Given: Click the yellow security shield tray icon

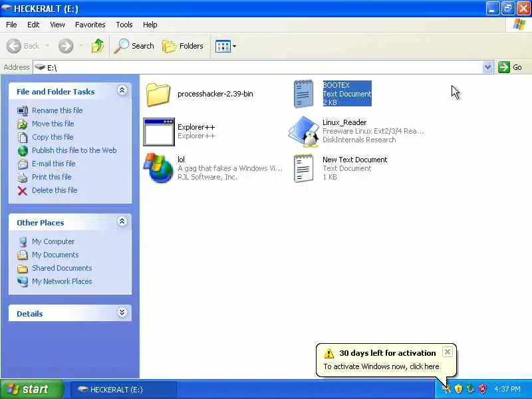Looking at the screenshot, I should 458,389.
